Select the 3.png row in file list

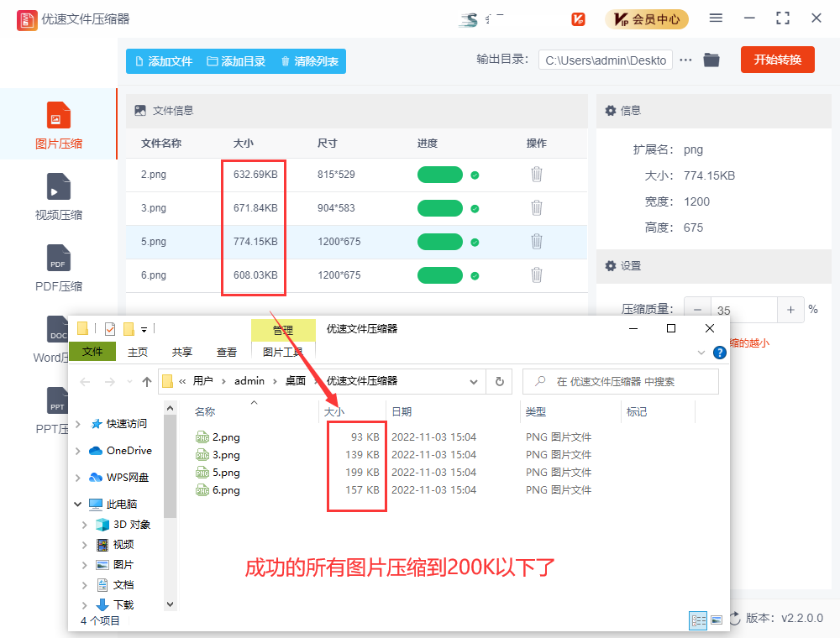357,208
